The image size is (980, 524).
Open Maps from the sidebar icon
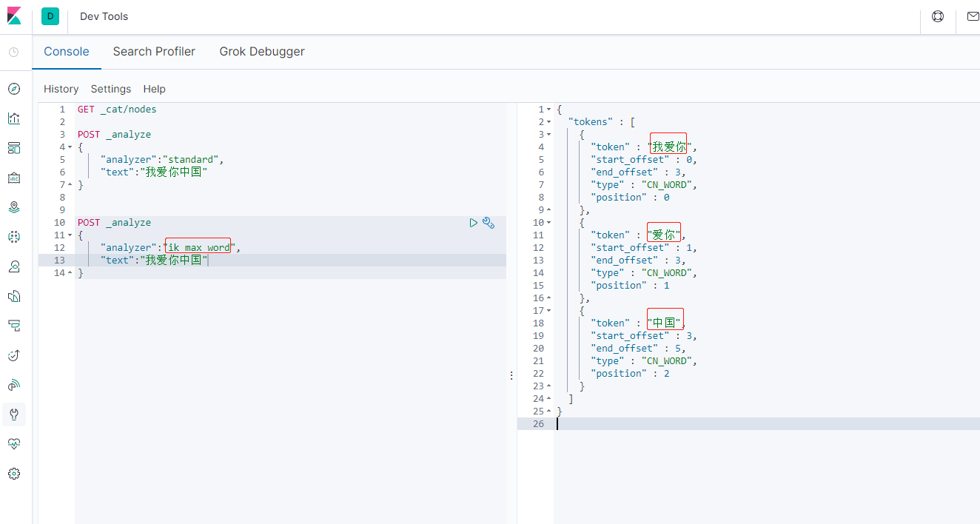click(13, 207)
